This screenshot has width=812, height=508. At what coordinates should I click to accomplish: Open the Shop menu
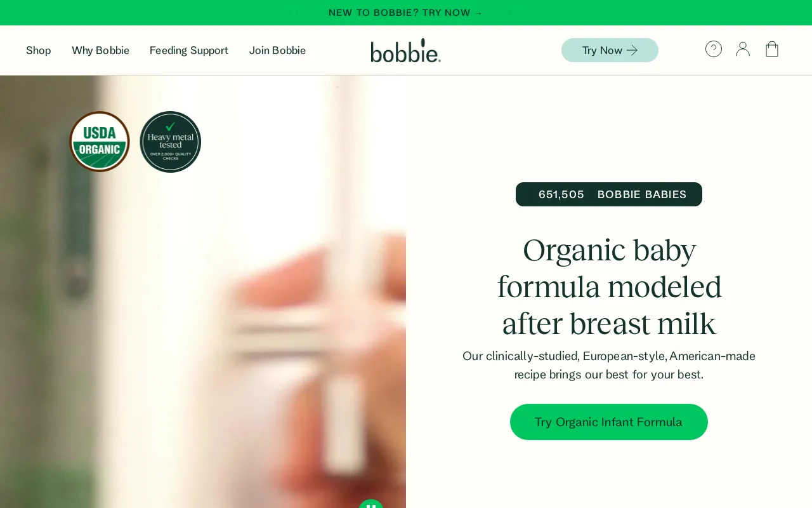(39, 50)
